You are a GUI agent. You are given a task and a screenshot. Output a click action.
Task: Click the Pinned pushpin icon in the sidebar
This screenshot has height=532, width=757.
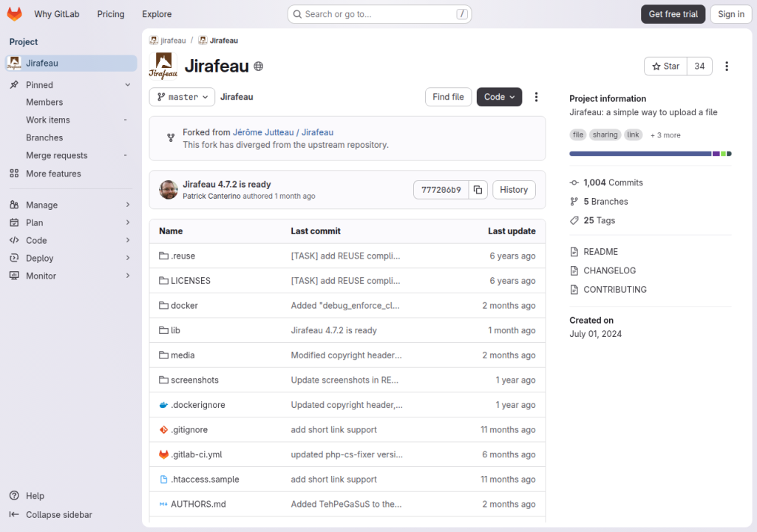click(x=15, y=84)
